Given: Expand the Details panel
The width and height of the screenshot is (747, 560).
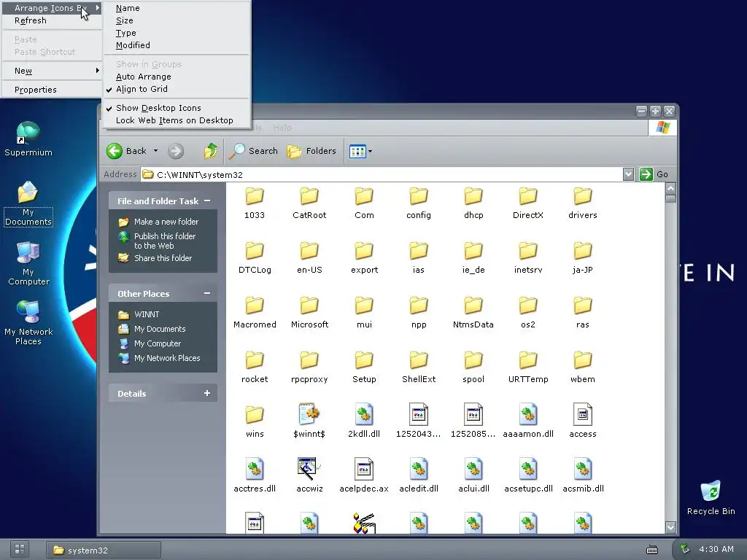Looking at the screenshot, I should (x=207, y=393).
